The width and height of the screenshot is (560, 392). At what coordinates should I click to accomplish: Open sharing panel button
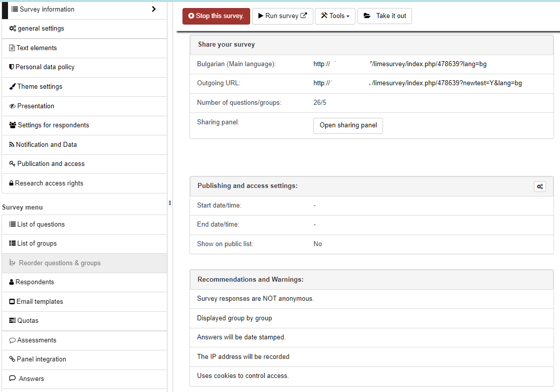[x=348, y=126]
